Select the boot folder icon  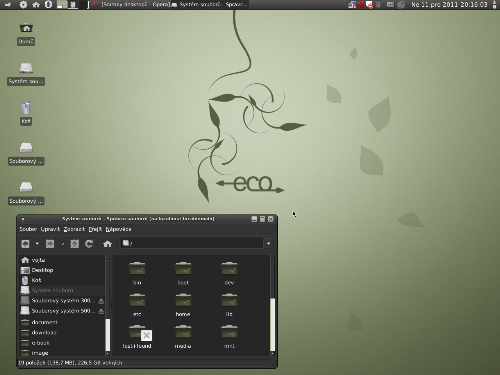point(183,269)
